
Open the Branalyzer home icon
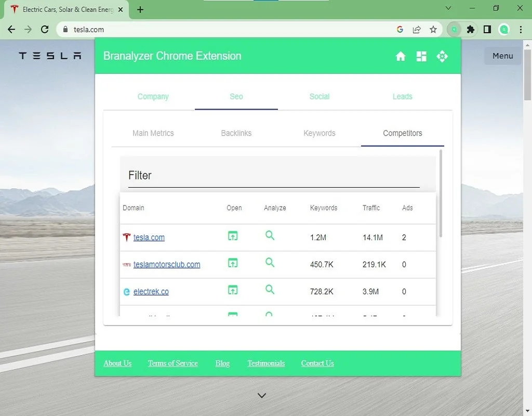(x=400, y=56)
